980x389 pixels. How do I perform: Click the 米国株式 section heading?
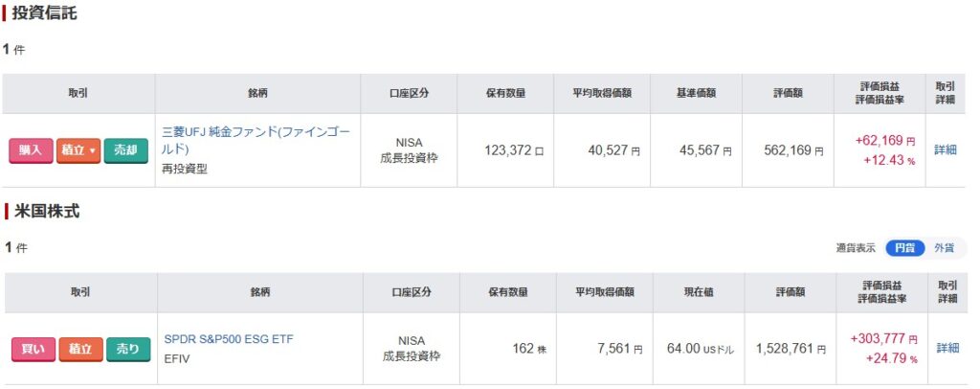44,212
